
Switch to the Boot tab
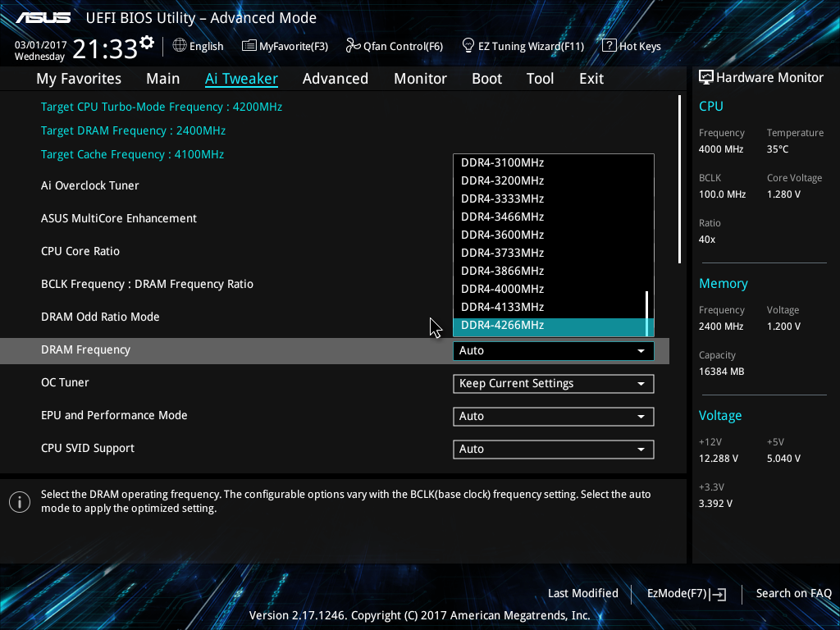click(x=487, y=79)
